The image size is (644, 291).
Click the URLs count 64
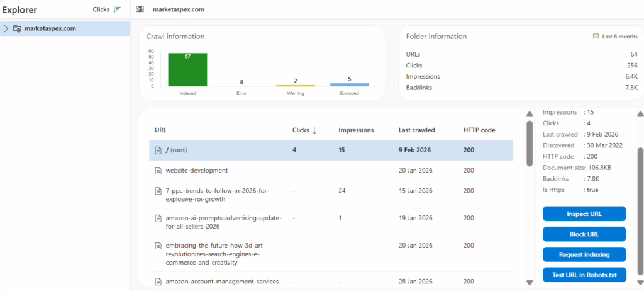[634, 54]
